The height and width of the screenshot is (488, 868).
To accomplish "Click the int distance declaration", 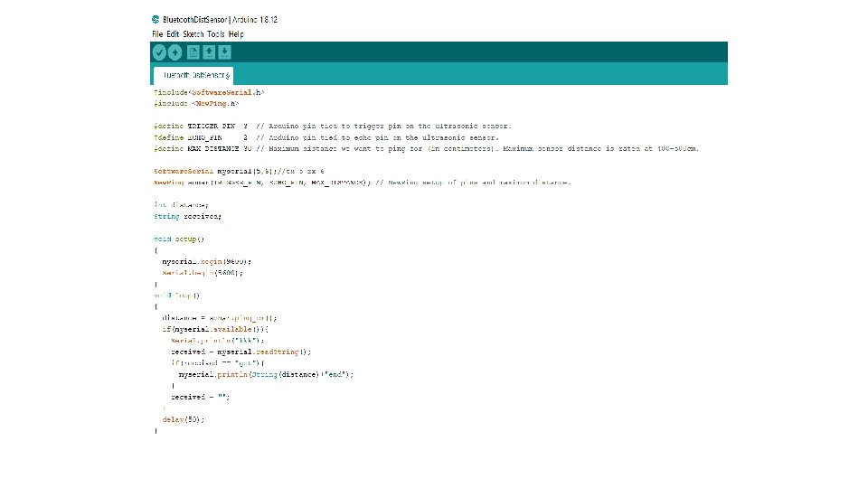I will pos(181,205).
